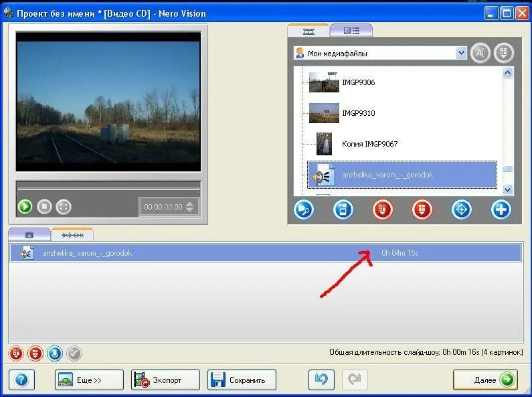The width and height of the screenshot is (532, 397).
Task: Click second red delete icon below track list
Action: (35, 353)
